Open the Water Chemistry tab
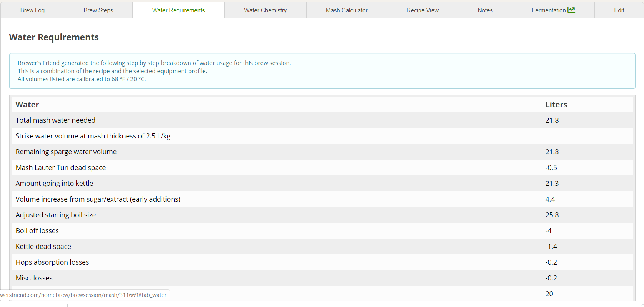 [265, 10]
